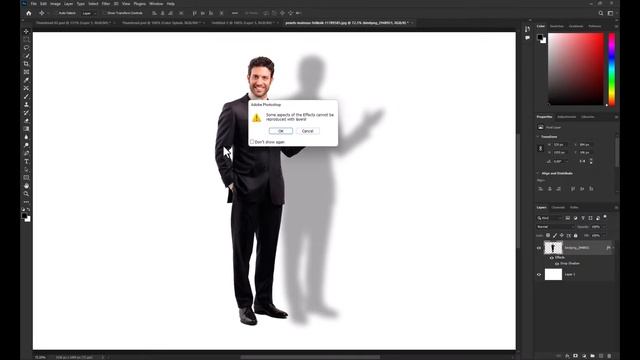Collapse the fx effects list on layer

[x=613, y=248]
